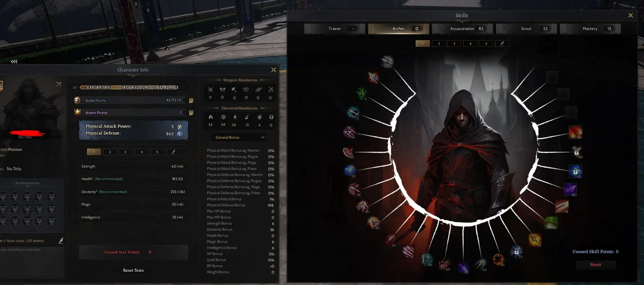
Task: Select stat preset 3 in Character Info
Action: pos(125,152)
